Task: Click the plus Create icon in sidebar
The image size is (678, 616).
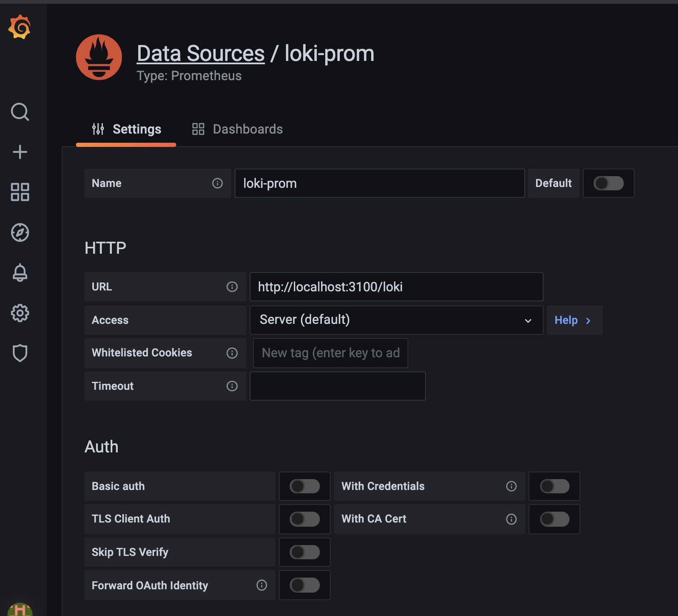Action: [20, 152]
